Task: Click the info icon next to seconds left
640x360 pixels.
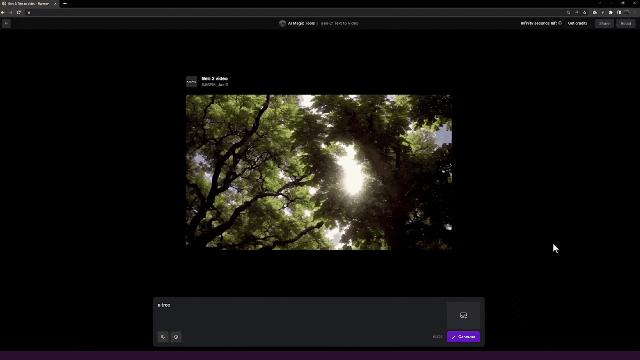Action: coord(560,23)
